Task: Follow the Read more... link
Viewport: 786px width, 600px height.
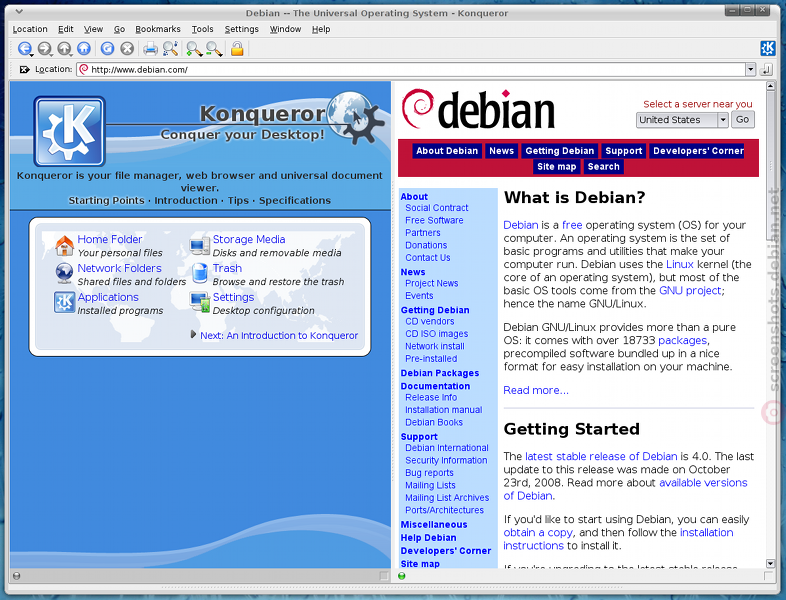Action: (536, 390)
